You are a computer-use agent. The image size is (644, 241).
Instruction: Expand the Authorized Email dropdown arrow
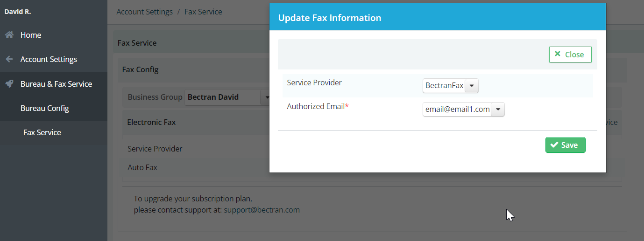point(498,110)
